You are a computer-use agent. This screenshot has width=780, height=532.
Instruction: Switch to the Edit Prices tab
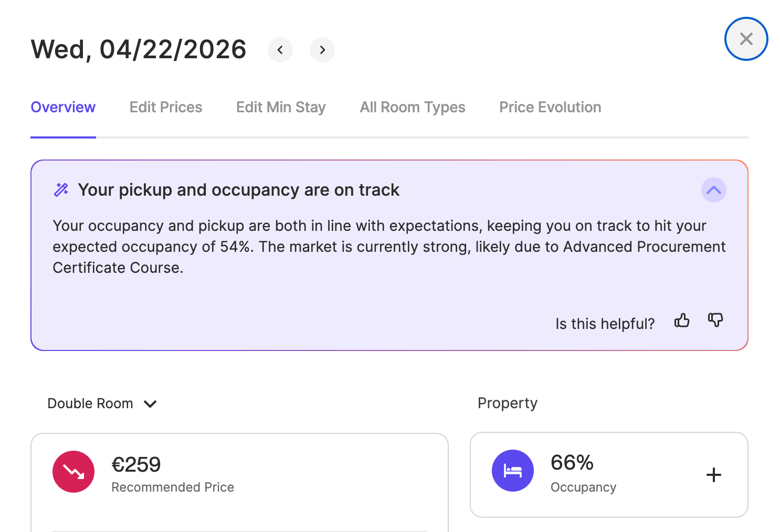(166, 107)
